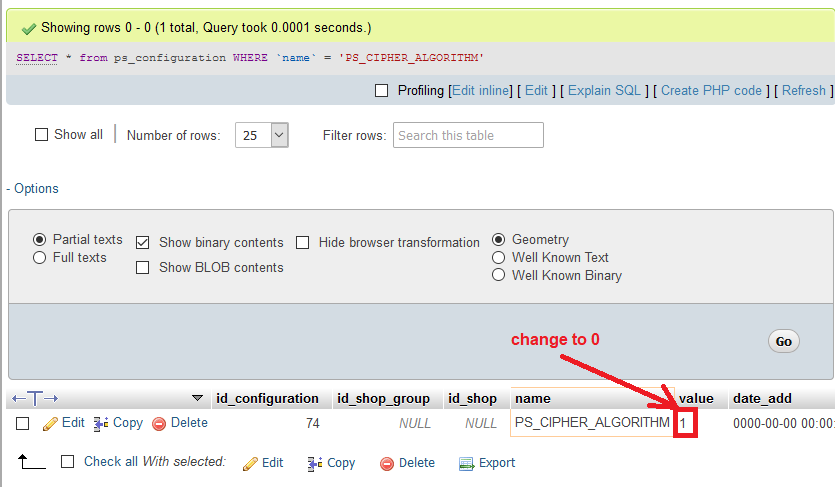835x487 pixels.
Task: Click into Filter rows search field
Action: 468,135
